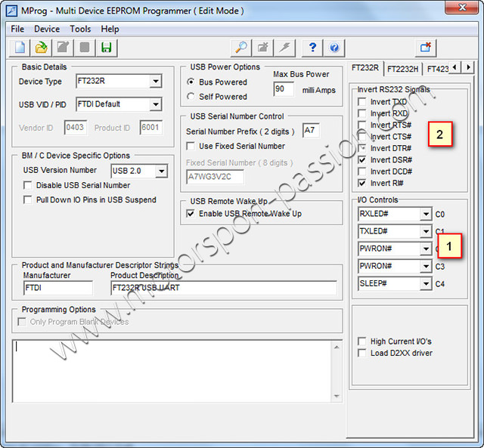Click the log area scrollbar down arrow
Screen dimensions: 484x448
point(337,396)
